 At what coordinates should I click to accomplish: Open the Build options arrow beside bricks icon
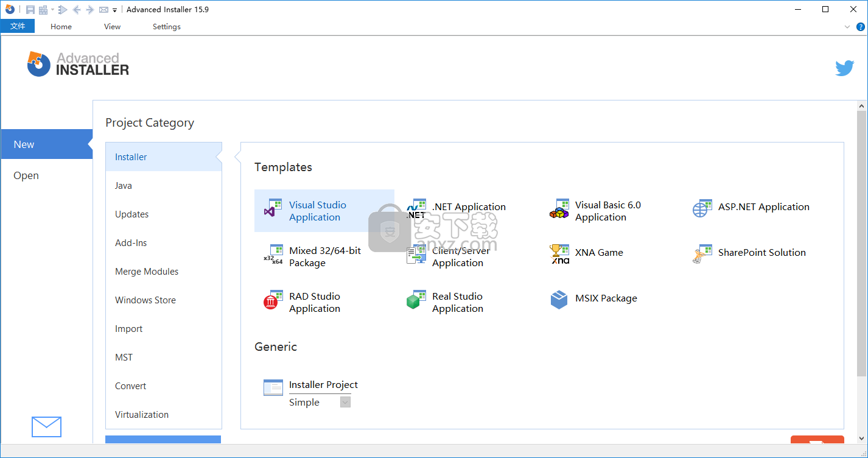point(52,10)
